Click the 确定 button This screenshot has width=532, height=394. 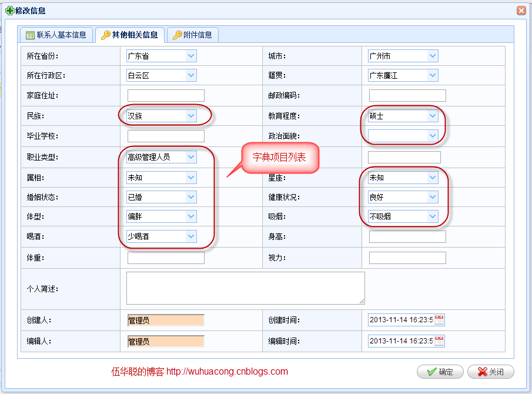tap(440, 372)
